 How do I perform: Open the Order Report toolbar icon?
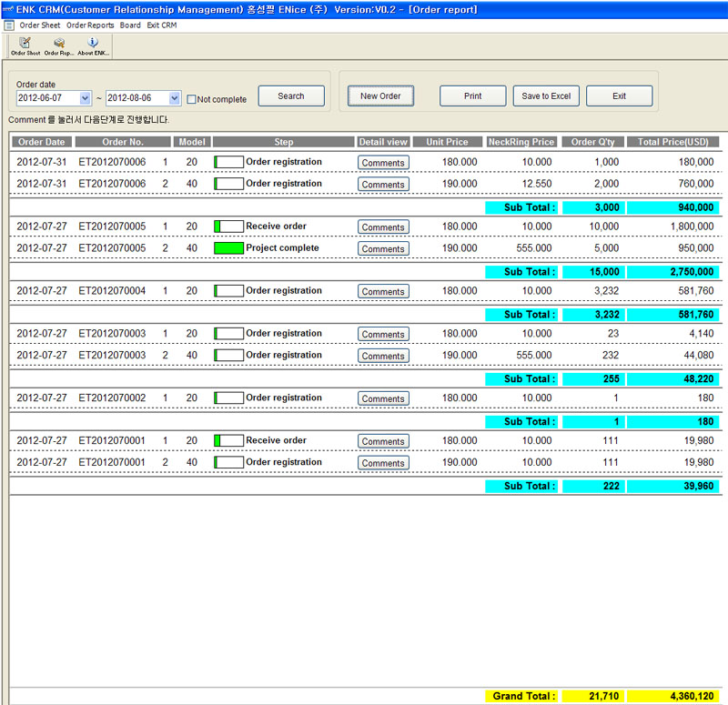59,46
